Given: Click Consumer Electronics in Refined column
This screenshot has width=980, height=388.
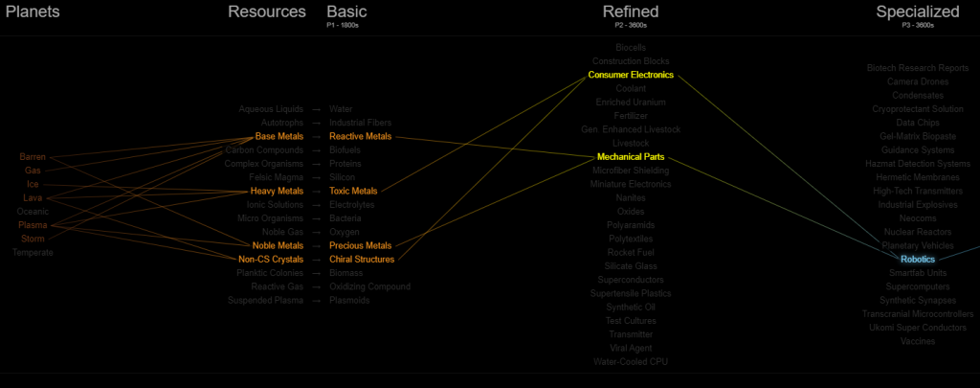Looking at the screenshot, I should point(631,75).
